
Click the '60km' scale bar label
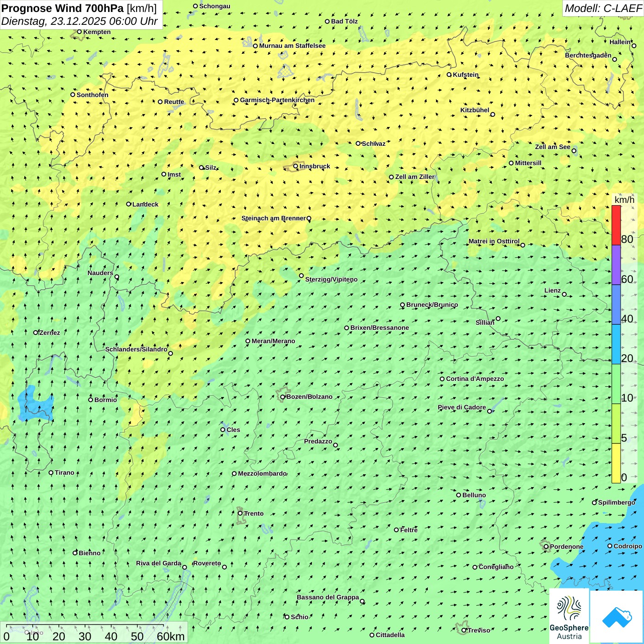(171, 636)
